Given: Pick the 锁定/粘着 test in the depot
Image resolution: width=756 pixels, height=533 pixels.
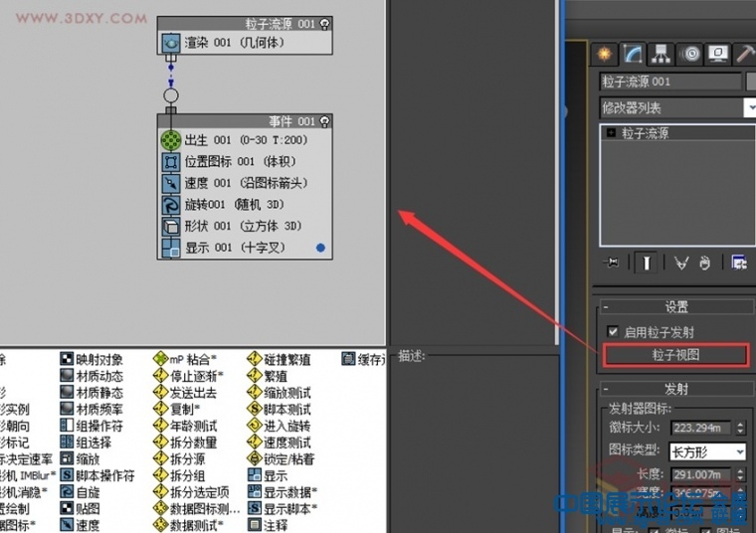Looking at the screenshot, I should (281, 458).
